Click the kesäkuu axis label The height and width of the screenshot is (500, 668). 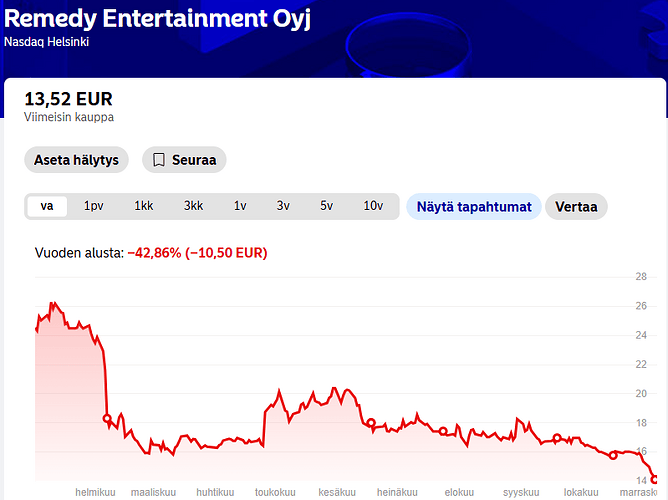point(337,492)
